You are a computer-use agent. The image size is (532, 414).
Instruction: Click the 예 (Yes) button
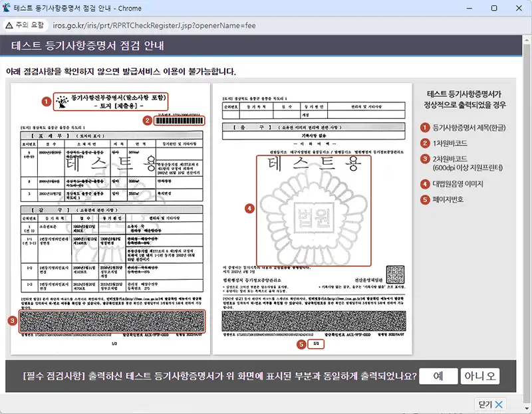[x=438, y=376]
